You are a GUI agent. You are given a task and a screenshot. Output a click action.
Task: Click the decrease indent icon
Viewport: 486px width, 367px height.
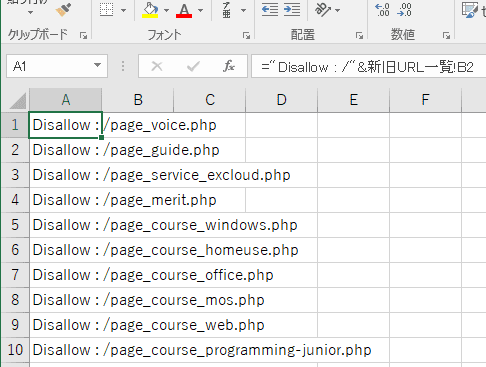pyautogui.click(x=270, y=10)
